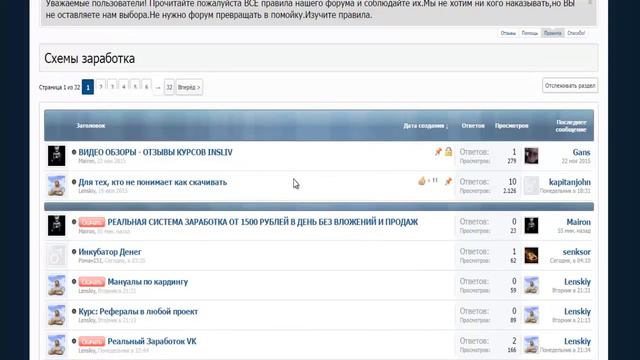The height and width of the screenshot is (360, 640).
Task: Sort threads by Дата создания column
Action: (x=425, y=126)
